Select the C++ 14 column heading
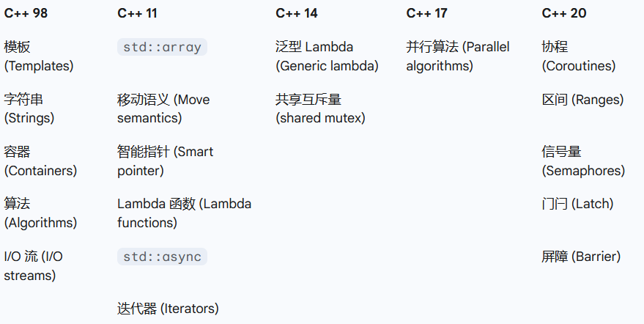 (297, 13)
